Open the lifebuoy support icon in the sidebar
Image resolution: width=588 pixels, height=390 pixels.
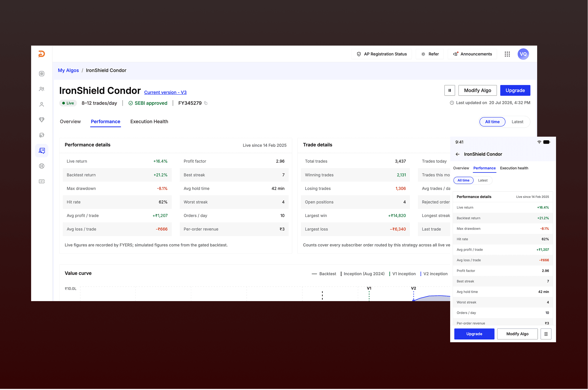point(42,166)
